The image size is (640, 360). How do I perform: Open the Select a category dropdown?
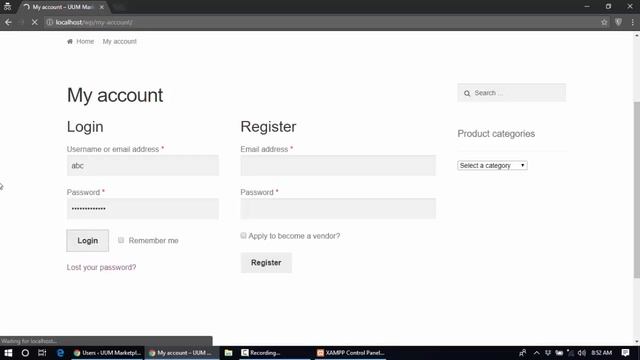point(492,165)
